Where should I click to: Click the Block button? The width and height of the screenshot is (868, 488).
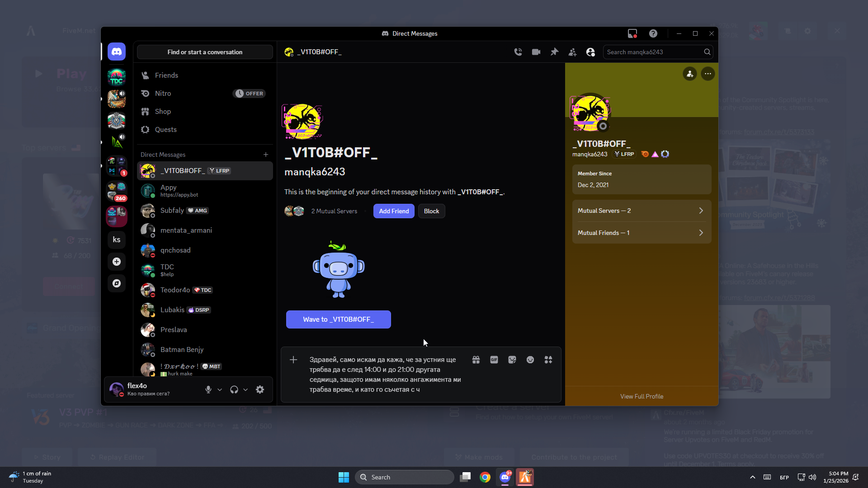point(431,211)
